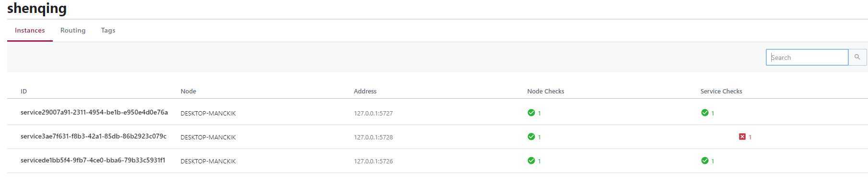Click the red failing service check icon
Image resolution: width=868 pixels, height=184 pixels.
coord(742,137)
